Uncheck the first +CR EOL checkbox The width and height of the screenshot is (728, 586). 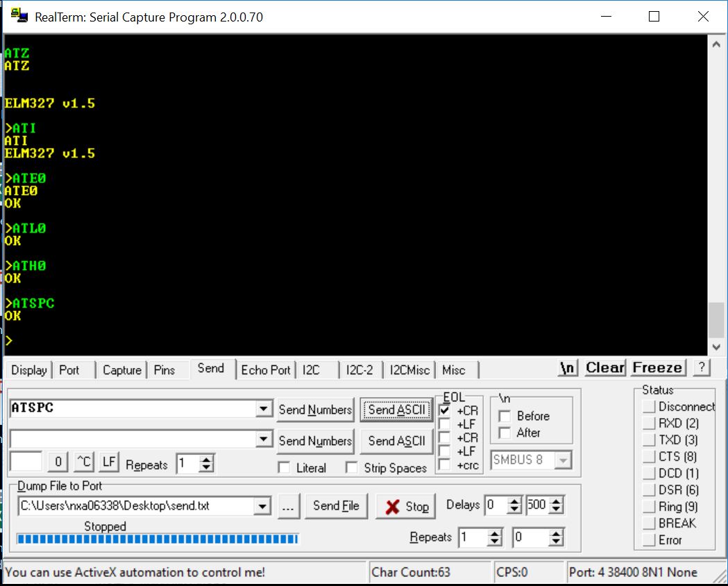point(445,410)
